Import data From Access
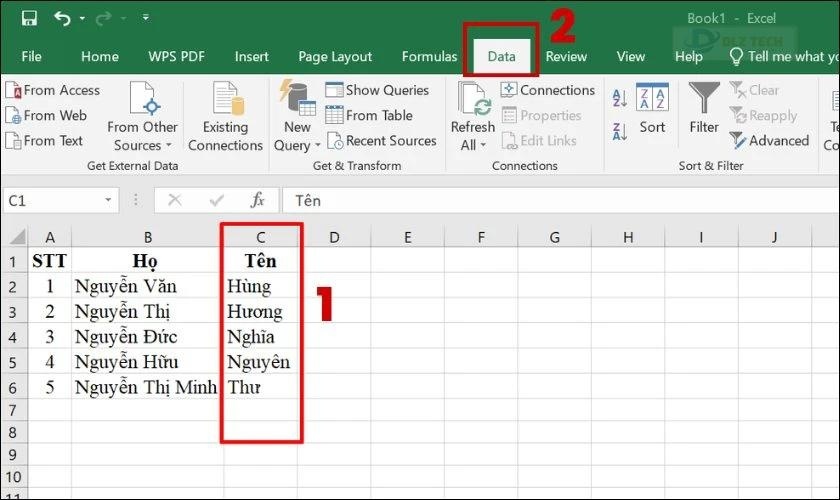Image resolution: width=840 pixels, height=500 pixels. (52, 90)
